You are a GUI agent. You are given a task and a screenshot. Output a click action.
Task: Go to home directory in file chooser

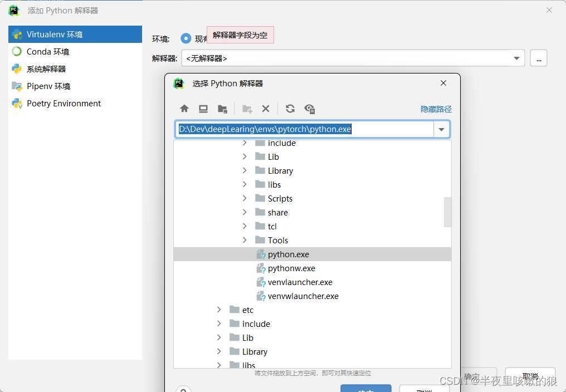184,109
